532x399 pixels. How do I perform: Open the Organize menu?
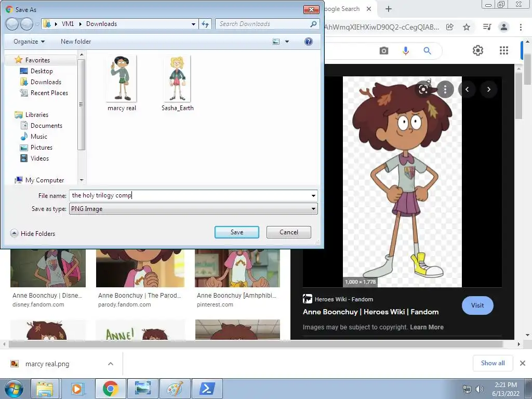tap(29, 42)
